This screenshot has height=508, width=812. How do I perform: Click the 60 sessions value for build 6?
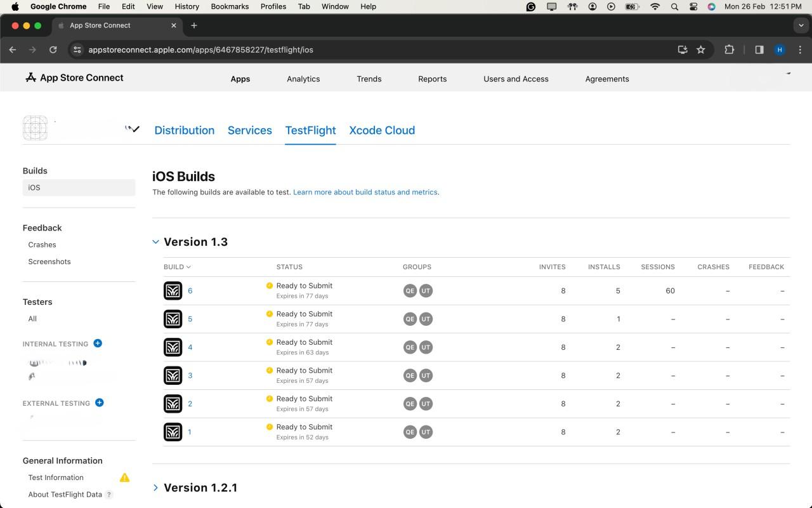coord(670,291)
